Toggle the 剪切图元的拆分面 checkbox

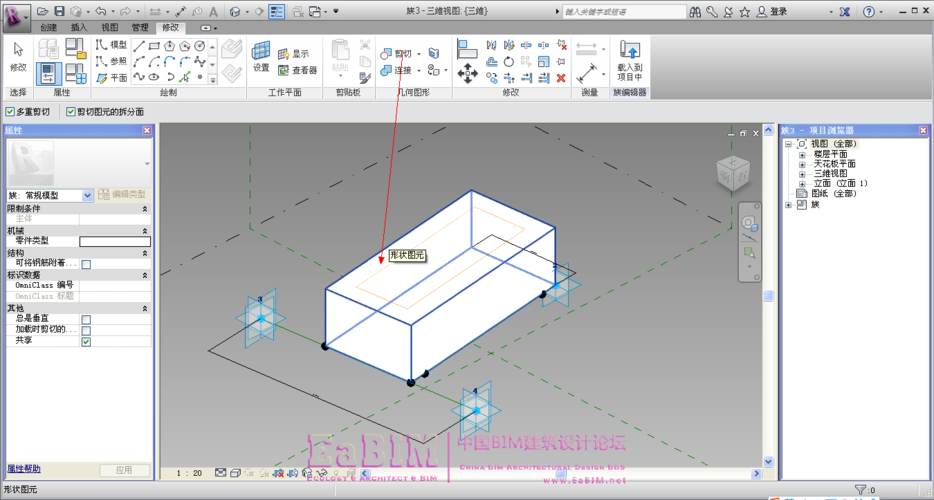pyautogui.click(x=71, y=112)
